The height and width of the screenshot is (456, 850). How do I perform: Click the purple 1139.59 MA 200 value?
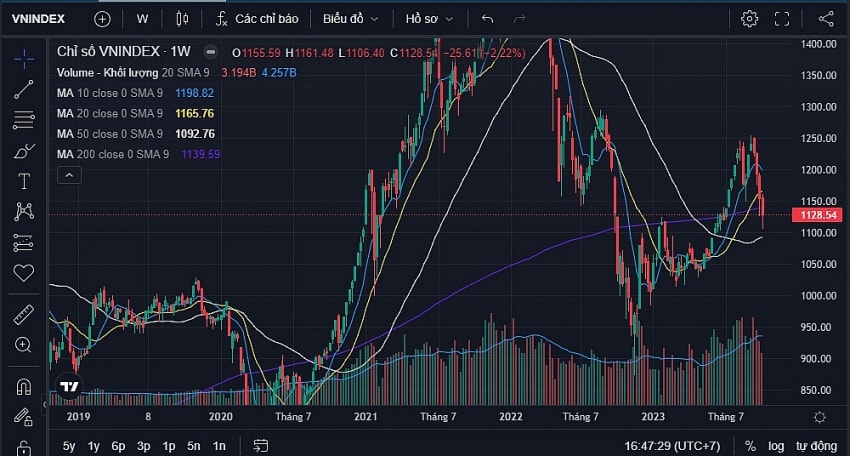(x=201, y=155)
